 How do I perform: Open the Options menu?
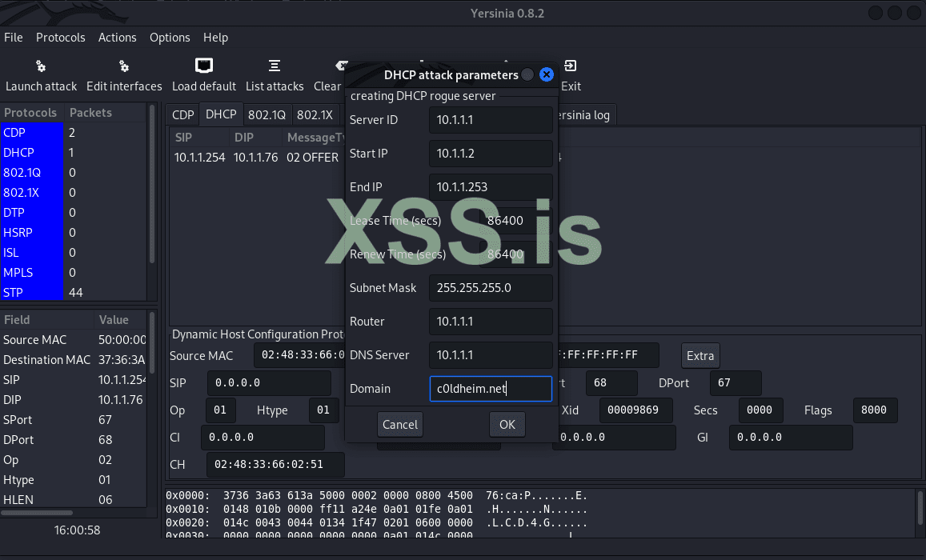(x=170, y=37)
